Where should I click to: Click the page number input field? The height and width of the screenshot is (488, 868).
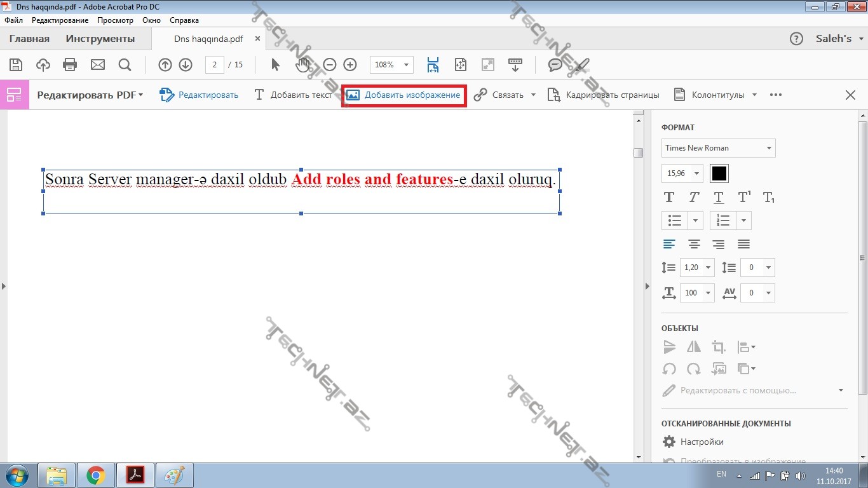215,65
